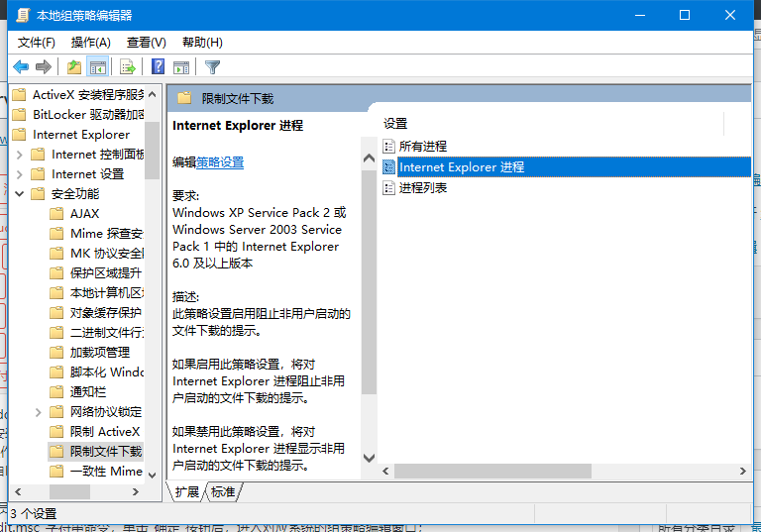
Task: Switch to the 扩展 tab
Action: [x=187, y=491]
